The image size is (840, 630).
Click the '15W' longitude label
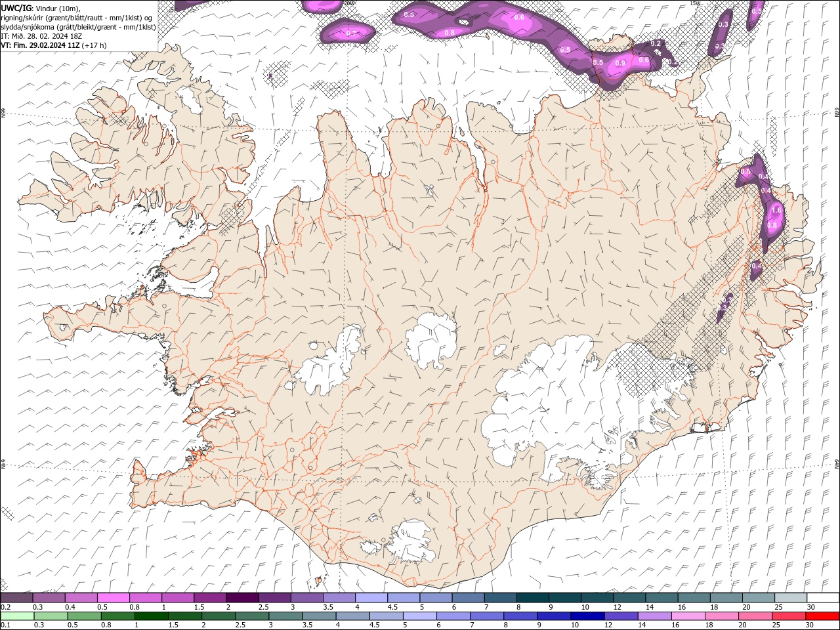pos(696,3)
